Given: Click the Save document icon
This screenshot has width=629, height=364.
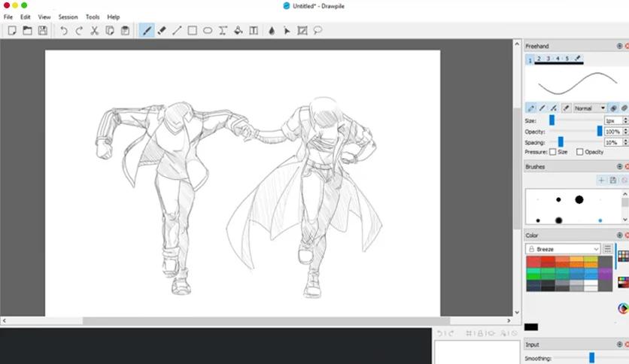Looking at the screenshot, I should (43, 31).
